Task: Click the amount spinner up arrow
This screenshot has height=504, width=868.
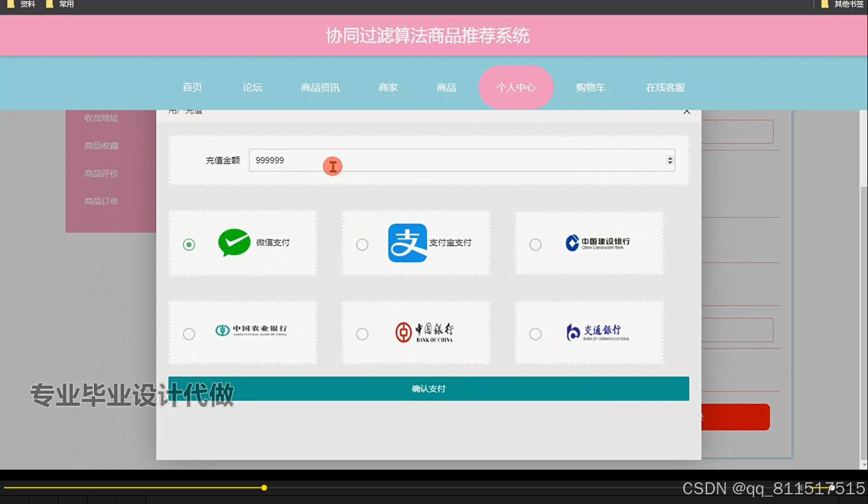Action: pos(669,157)
